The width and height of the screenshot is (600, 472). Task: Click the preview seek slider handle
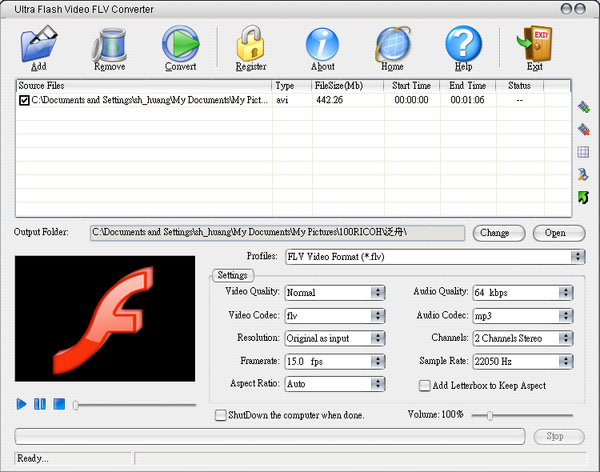click(76, 405)
